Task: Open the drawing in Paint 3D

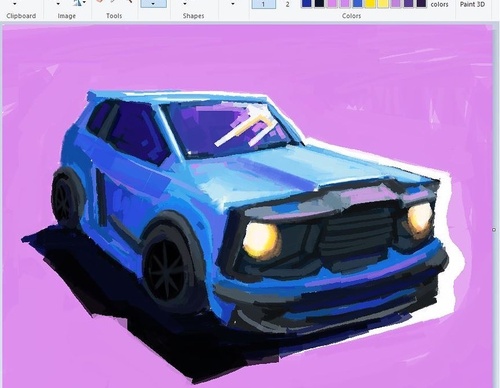Action: 472,4
